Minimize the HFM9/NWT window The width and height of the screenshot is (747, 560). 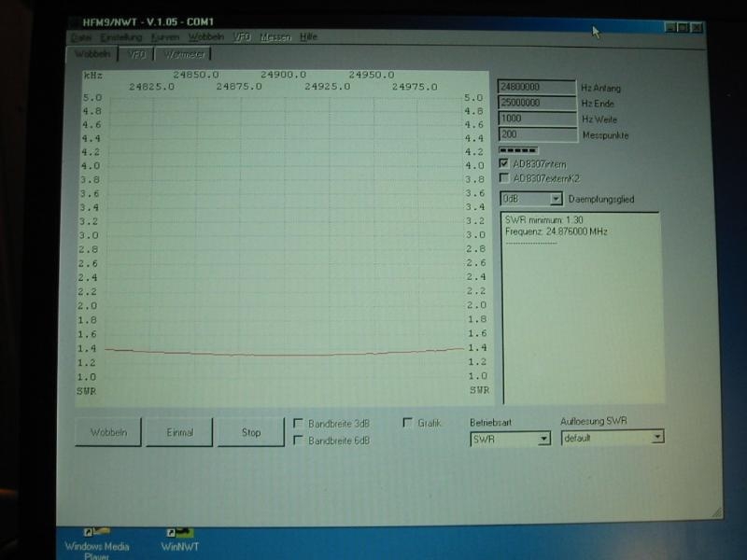tap(670, 28)
